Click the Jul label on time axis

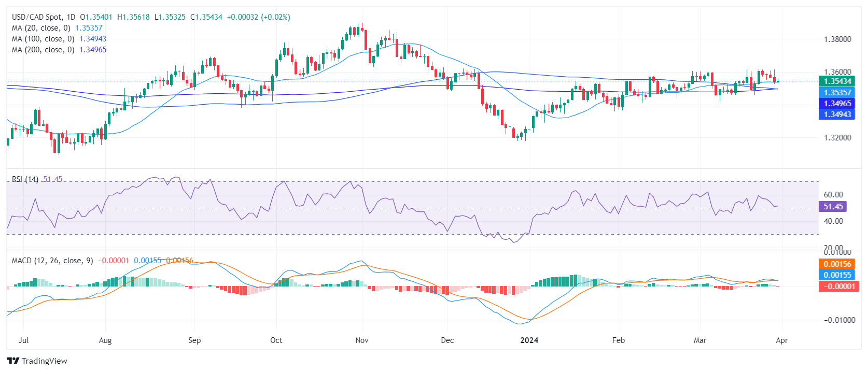pos(23,340)
